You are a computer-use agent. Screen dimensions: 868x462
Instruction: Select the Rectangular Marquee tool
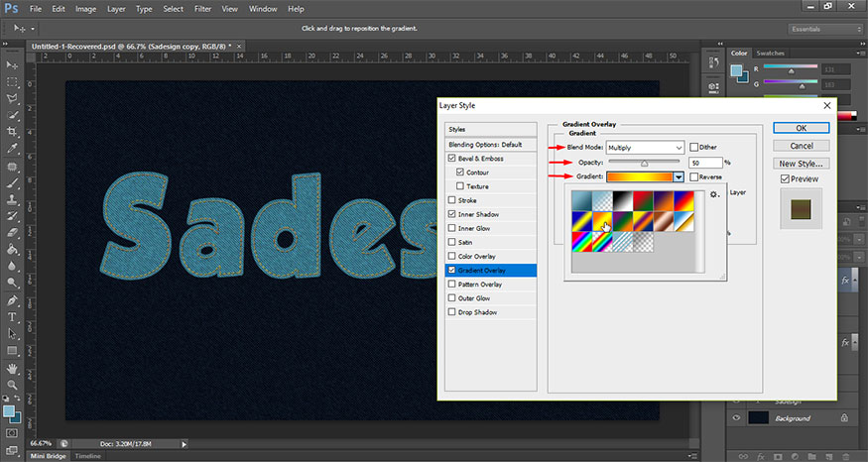(12, 82)
